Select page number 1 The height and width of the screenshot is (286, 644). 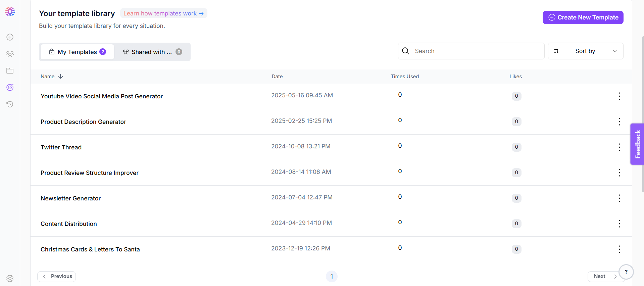click(332, 276)
